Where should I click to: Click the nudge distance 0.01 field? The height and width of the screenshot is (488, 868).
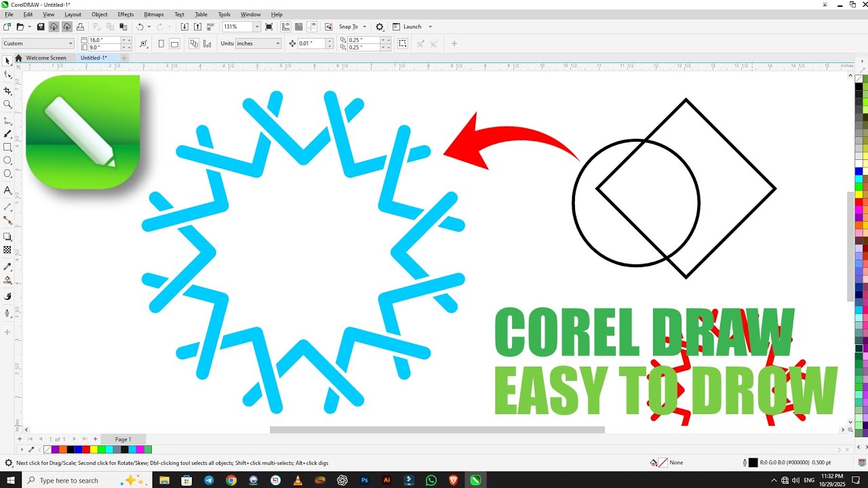point(310,43)
